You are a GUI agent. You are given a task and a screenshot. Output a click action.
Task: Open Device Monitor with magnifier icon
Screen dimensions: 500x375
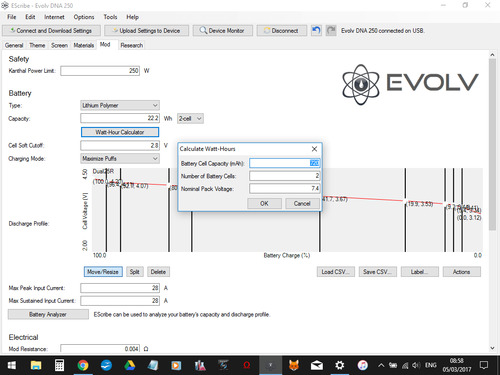tap(222, 31)
